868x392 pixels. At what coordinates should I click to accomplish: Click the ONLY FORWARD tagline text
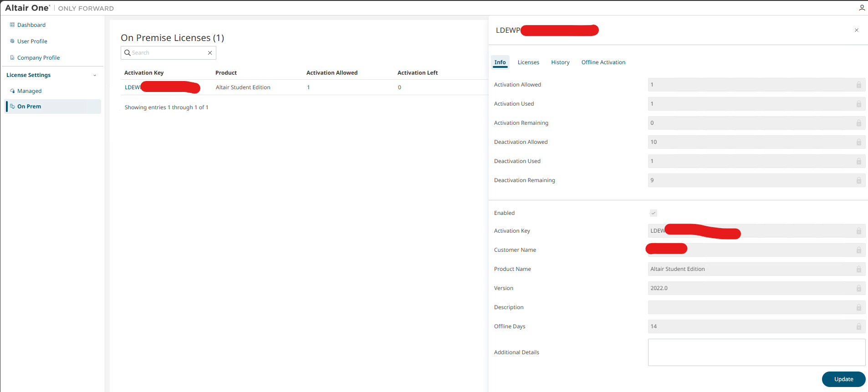pos(86,8)
